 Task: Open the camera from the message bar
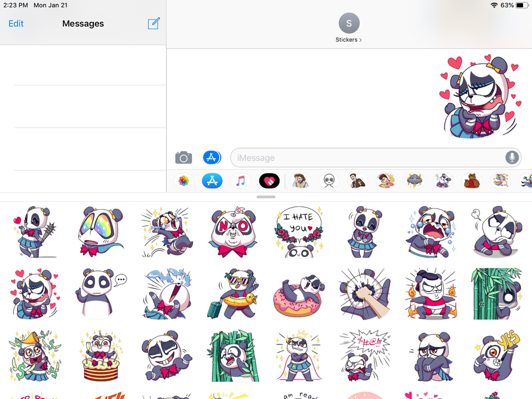pos(184,158)
